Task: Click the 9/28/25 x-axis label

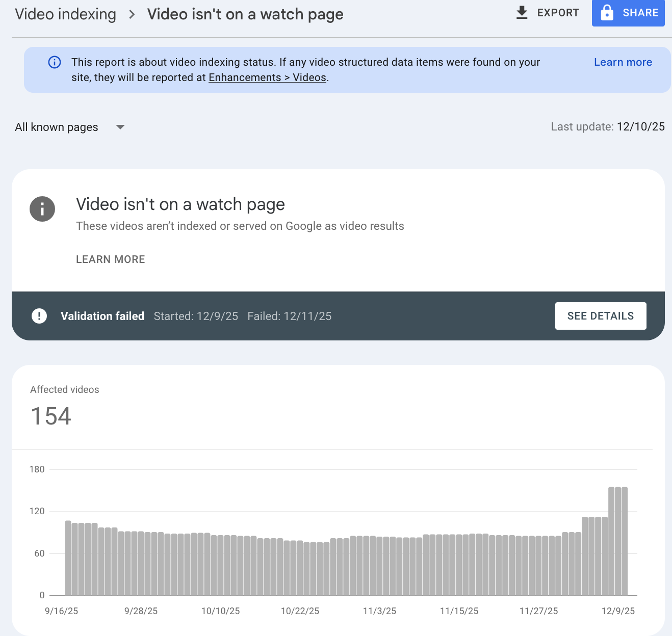Action: 141,611
